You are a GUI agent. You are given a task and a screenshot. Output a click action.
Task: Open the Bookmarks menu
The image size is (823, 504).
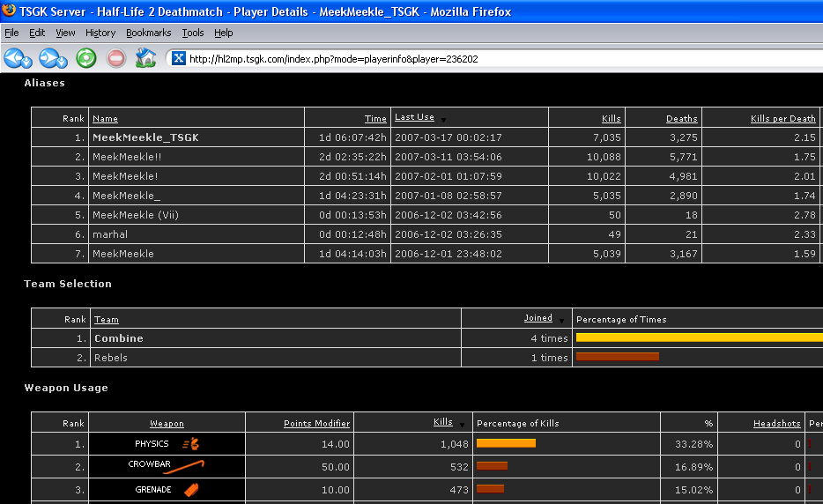148,33
